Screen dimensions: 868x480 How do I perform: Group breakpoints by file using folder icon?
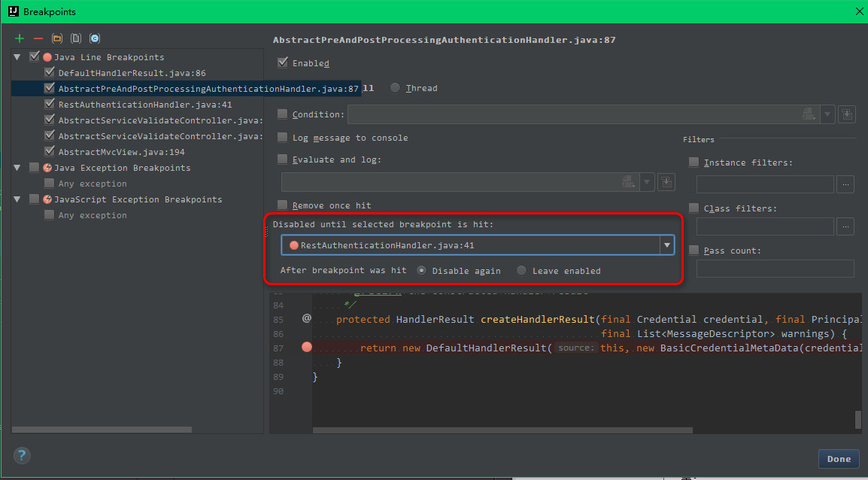(x=56, y=38)
